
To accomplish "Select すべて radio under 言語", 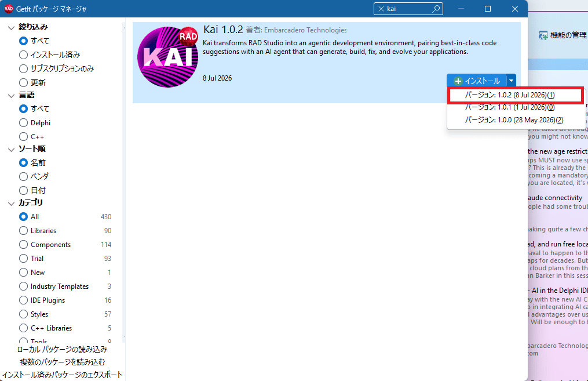I will click(x=23, y=109).
